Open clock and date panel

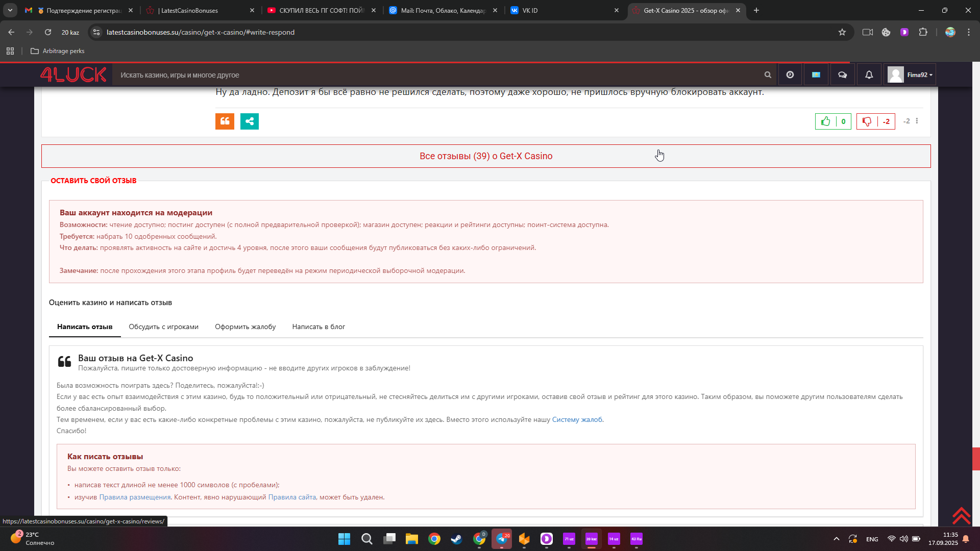pyautogui.click(x=943, y=539)
